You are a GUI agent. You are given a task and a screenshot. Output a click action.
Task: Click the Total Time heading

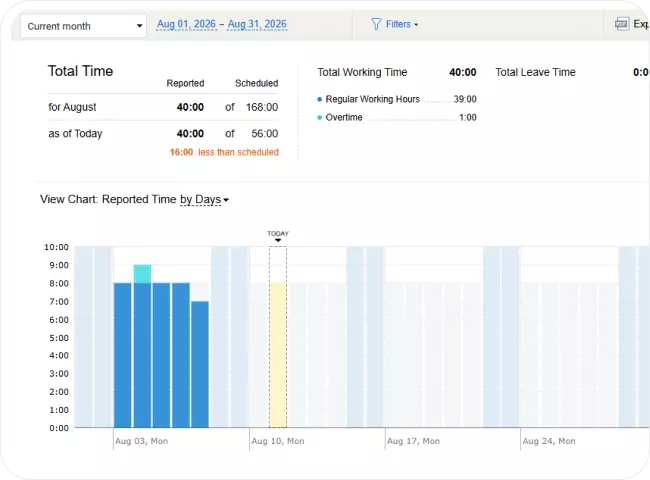80,71
